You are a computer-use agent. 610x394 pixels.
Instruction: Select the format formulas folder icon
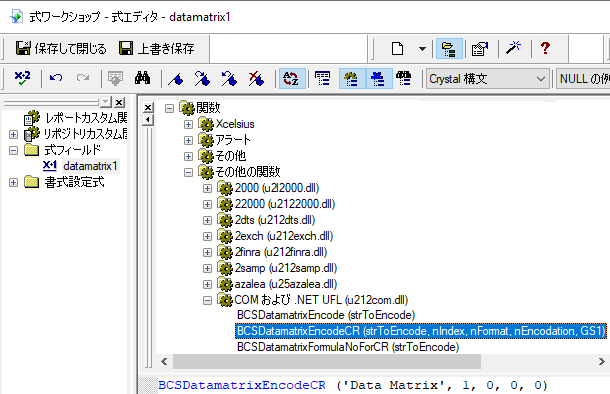tap(32, 182)
